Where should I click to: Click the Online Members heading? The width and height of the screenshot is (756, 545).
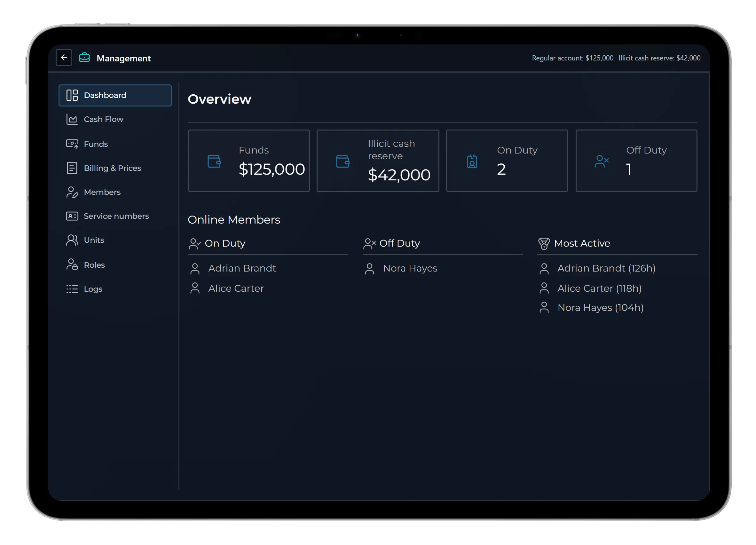point(234,220)
